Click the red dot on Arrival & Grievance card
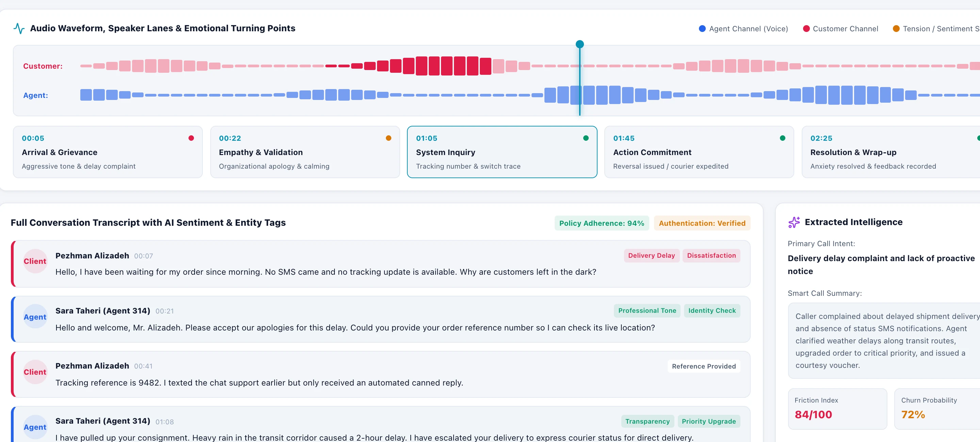Screen dimensions: 980x442 click(191, 138)
